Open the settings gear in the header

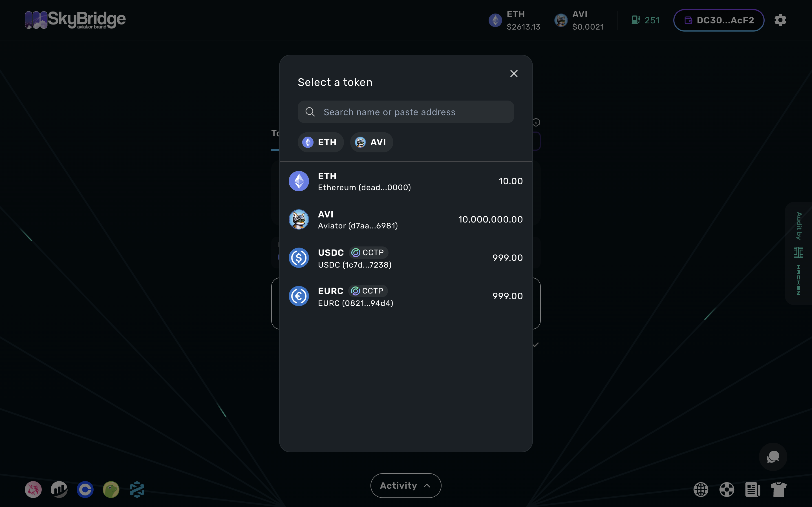coord(780,20)
